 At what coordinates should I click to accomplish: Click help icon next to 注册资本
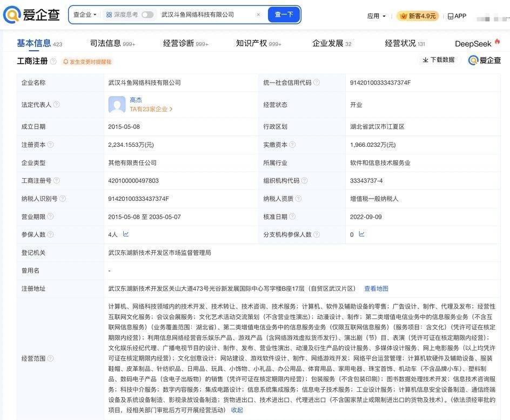tap(50, 145)
